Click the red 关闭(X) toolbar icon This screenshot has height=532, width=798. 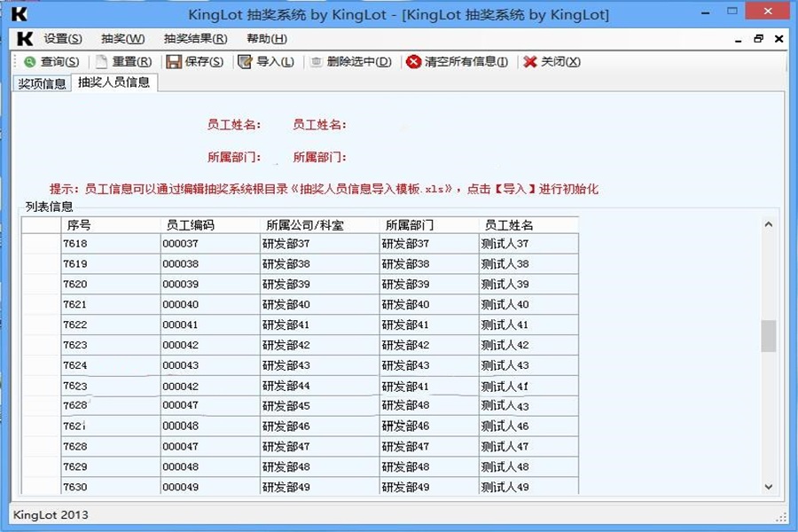tap(530, 61)
